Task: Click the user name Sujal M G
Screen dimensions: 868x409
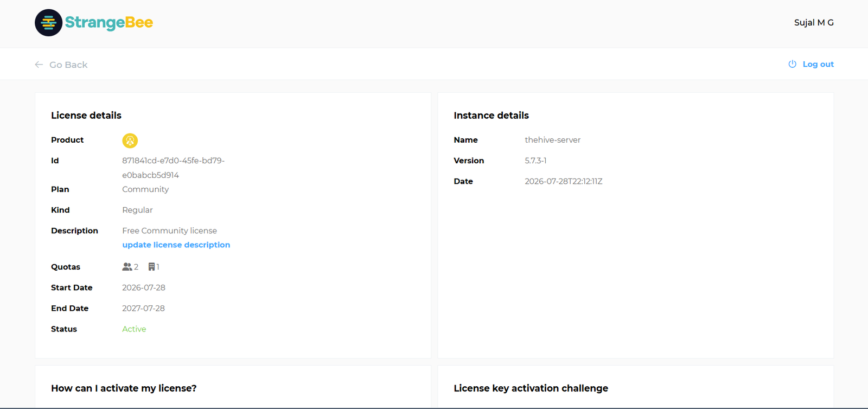Action: pyautogui.click(x=814, y=22)
